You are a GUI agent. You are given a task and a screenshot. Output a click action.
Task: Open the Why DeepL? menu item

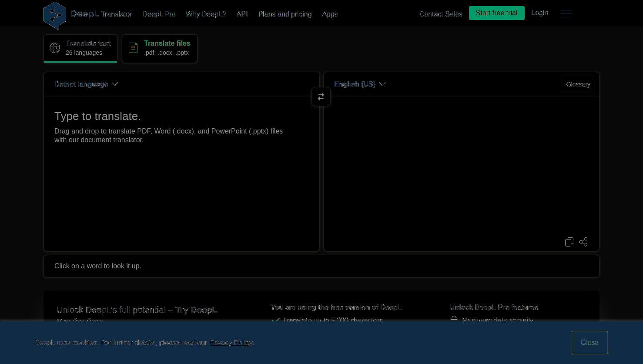(206, 14)
